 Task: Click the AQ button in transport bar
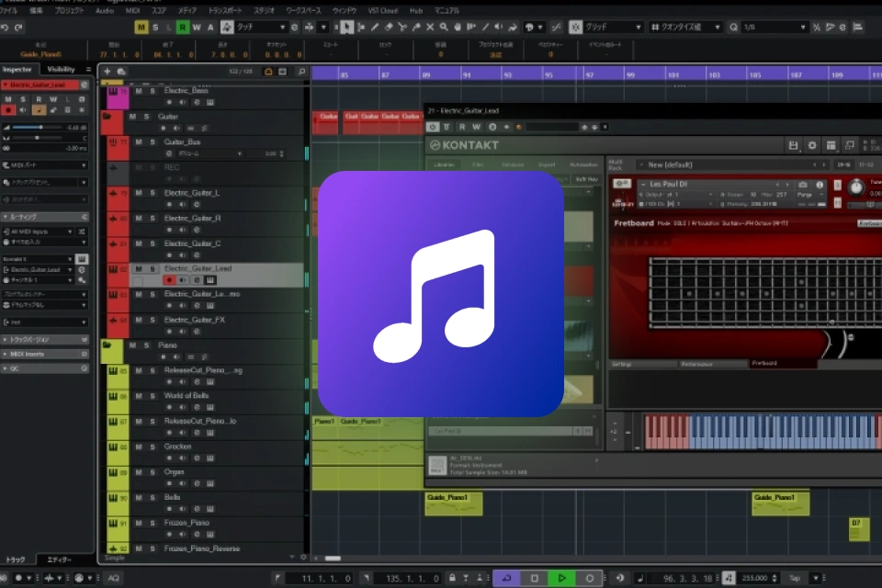[x=114, y=578]
